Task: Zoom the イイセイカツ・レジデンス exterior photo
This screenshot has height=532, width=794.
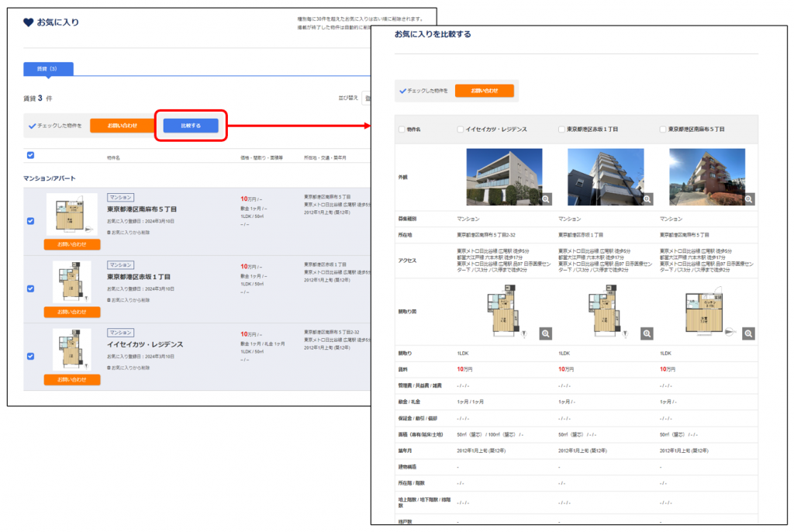Action: [x=546, y=199]
